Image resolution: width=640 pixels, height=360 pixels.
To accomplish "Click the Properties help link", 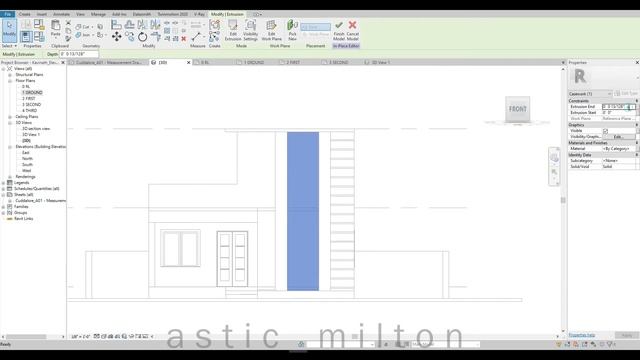I will point(582,335).
